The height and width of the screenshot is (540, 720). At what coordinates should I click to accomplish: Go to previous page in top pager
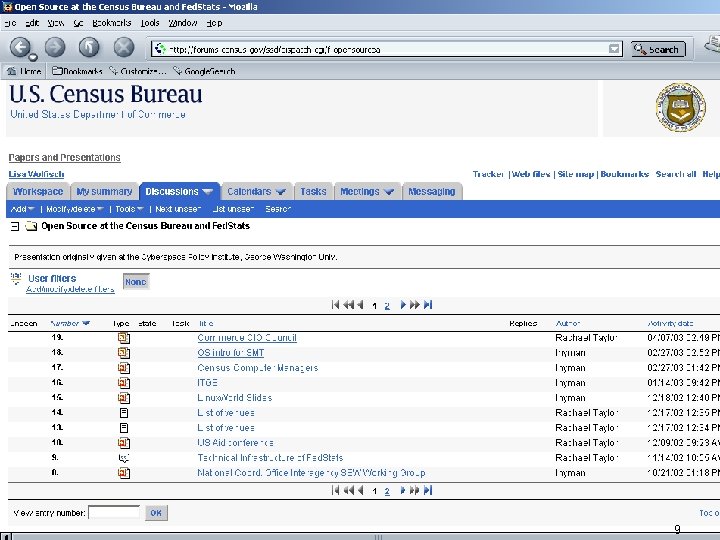click(360, 305)
